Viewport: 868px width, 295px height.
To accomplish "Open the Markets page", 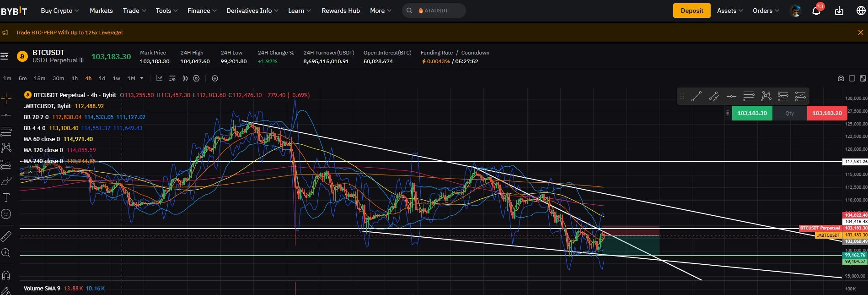I will [x=101, y=11].
